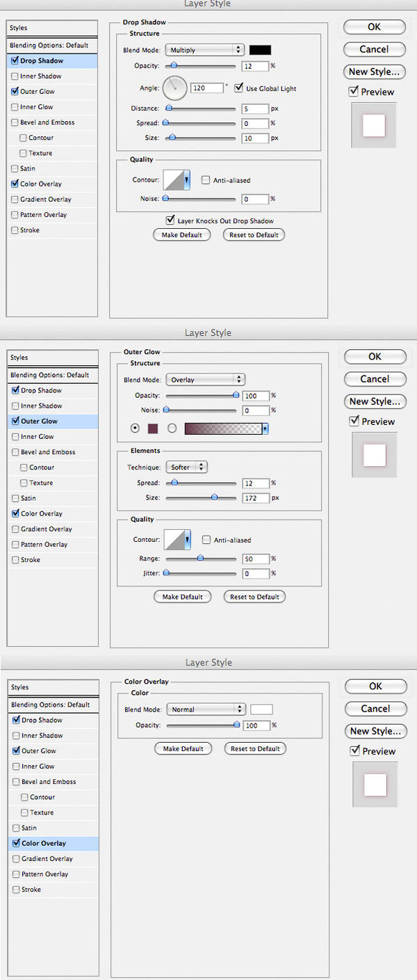
Task: Check Satin in the dialog showing Outer Glow settings
Action: [x=15, y=498]
